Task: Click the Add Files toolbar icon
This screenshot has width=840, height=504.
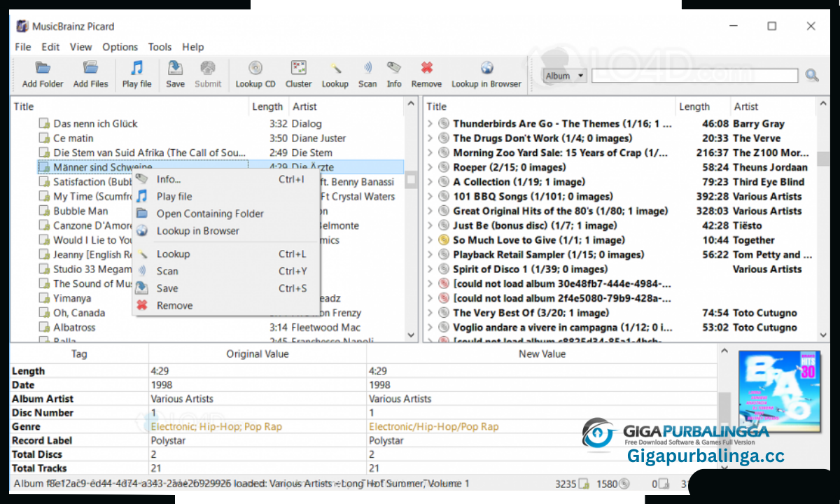Action: coord(90,68)
